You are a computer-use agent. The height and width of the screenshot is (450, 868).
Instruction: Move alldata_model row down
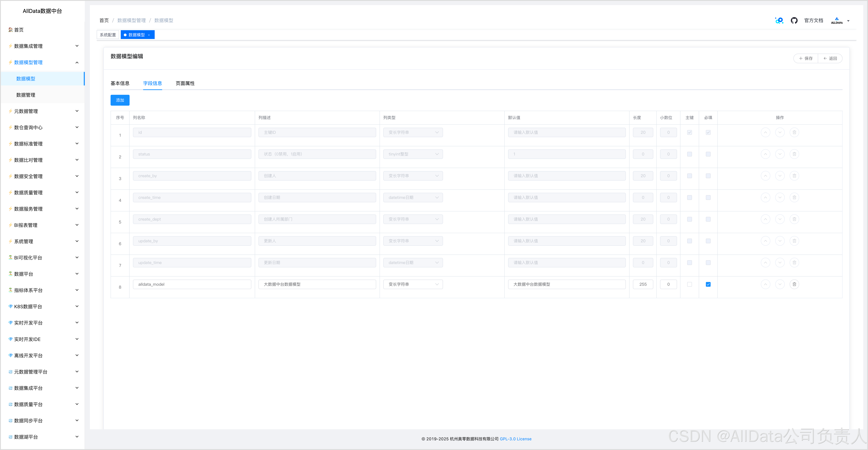(x=780, y=284)
